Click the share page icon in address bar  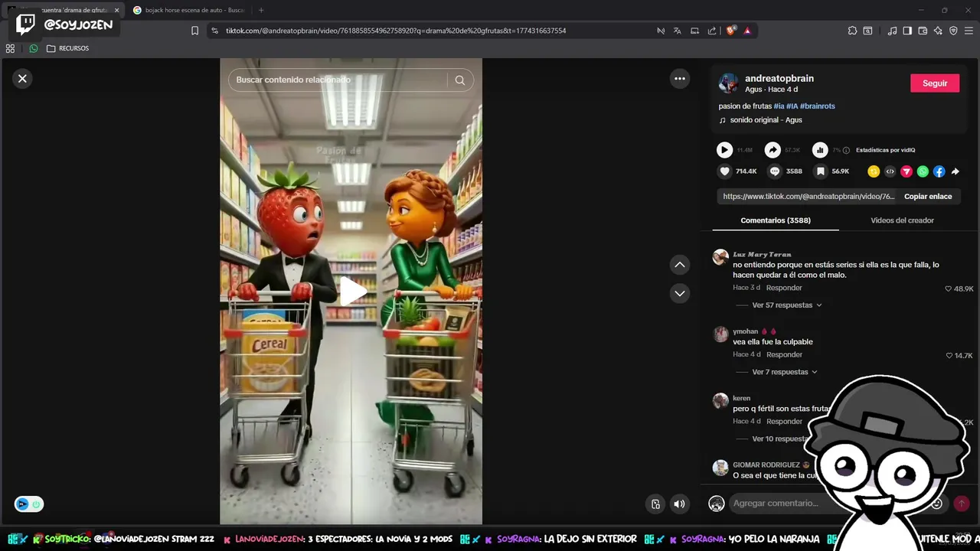[x=712, y=31]
